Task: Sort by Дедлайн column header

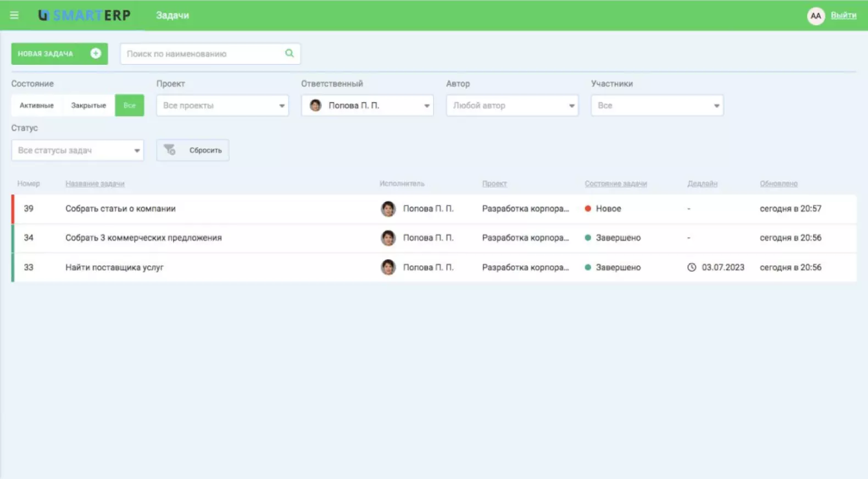Action: (x=702, y=183)
